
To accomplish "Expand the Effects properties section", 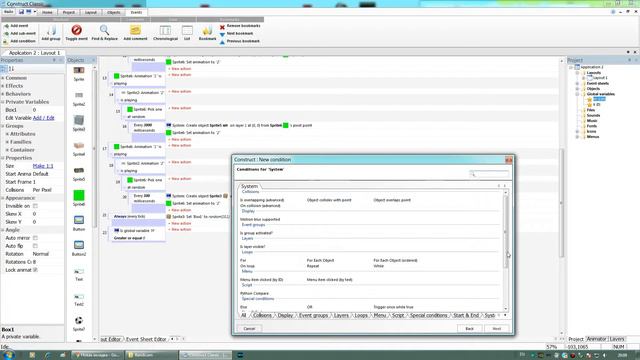I will tap(3, 86).
